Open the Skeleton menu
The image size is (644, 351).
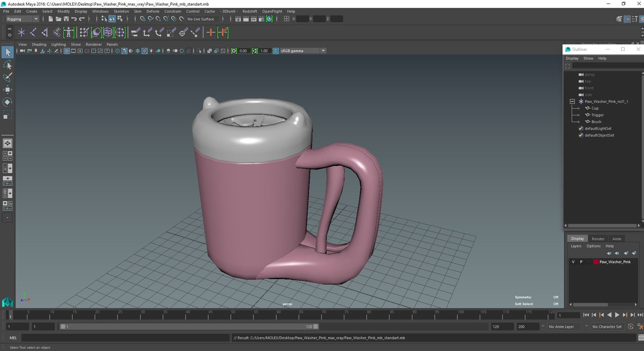121,11
